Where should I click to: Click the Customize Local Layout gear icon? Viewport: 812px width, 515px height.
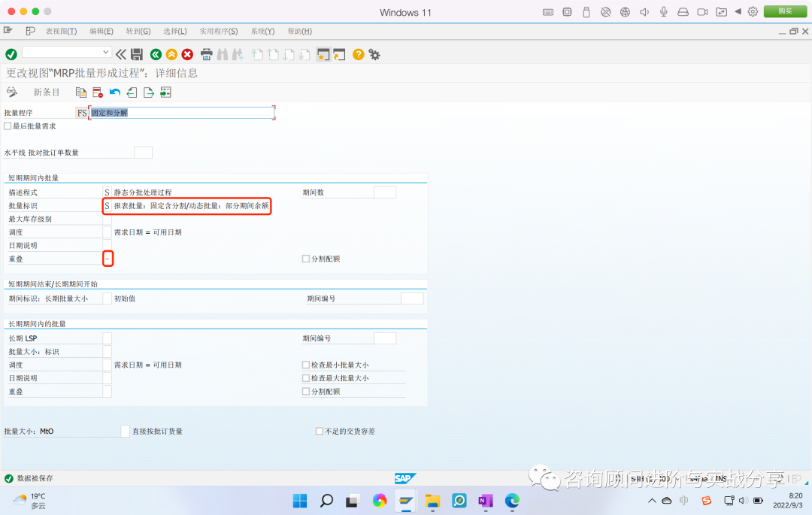point(374,54)
